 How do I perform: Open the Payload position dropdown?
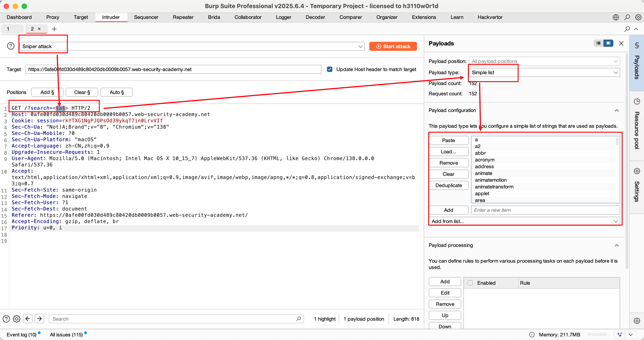[544, 61]
